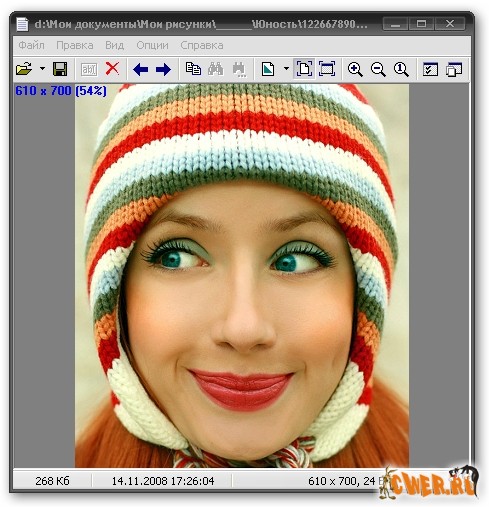489x507 pixels.
Task: Go to previous image with left arrow
Action: (140, 69)
